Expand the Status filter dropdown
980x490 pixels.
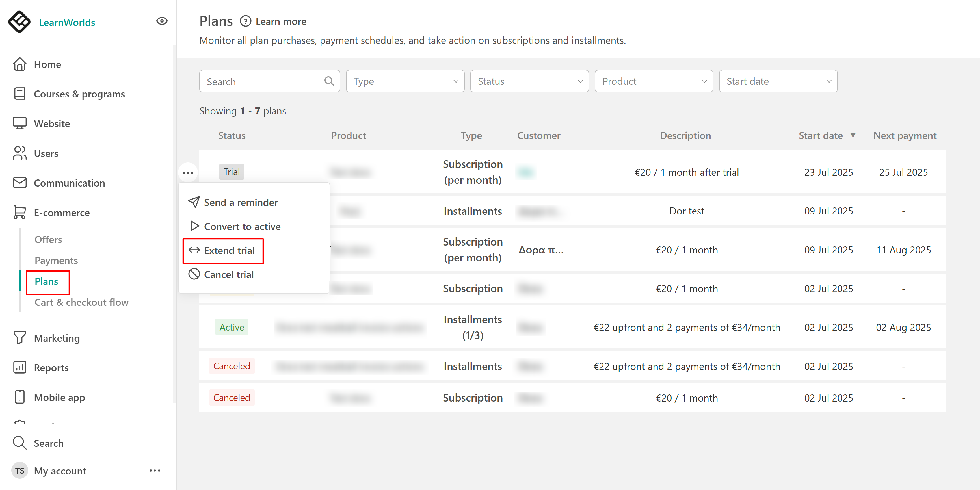pyautogui.click(x=529, y=81)
